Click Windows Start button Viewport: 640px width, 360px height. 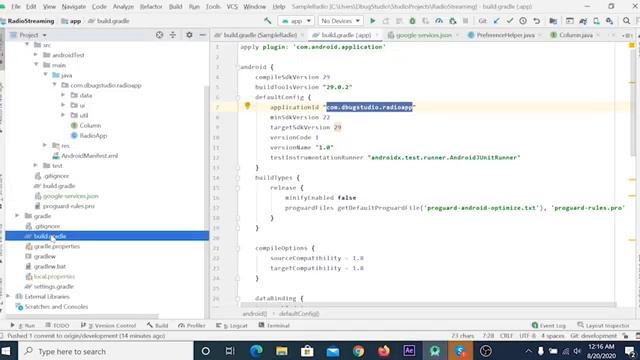6,351
